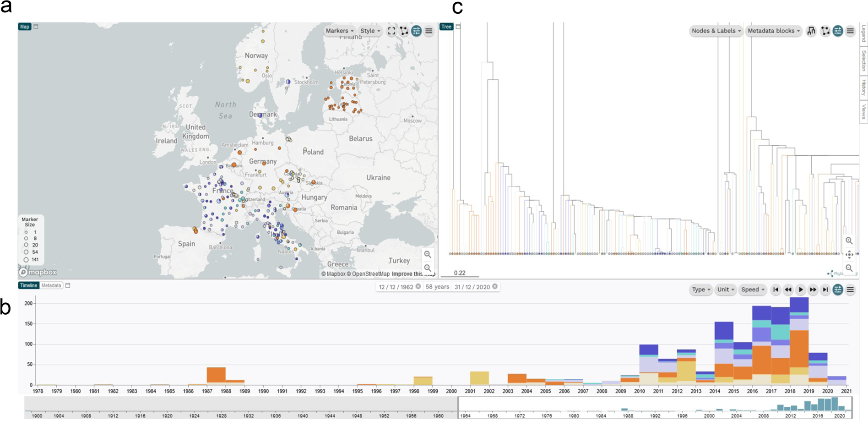Toggle the tree controls button
Image resolution: width=868 pixels, height=421 pixels.
click(838, 31)
